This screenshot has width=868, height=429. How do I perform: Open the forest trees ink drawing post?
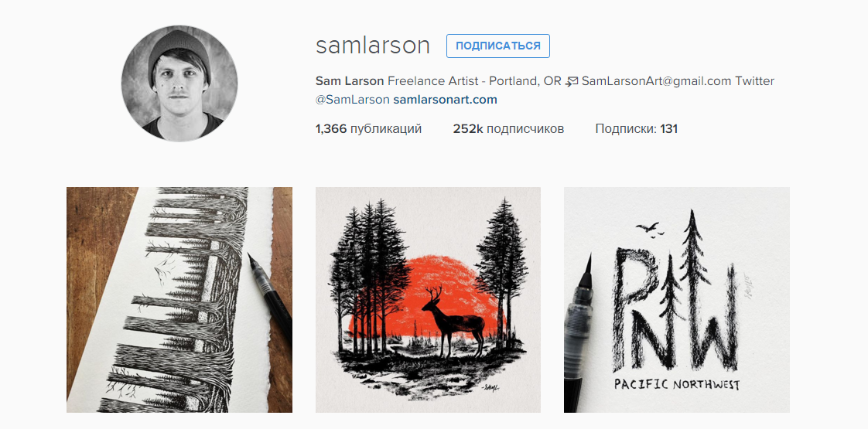click(179, 300)
